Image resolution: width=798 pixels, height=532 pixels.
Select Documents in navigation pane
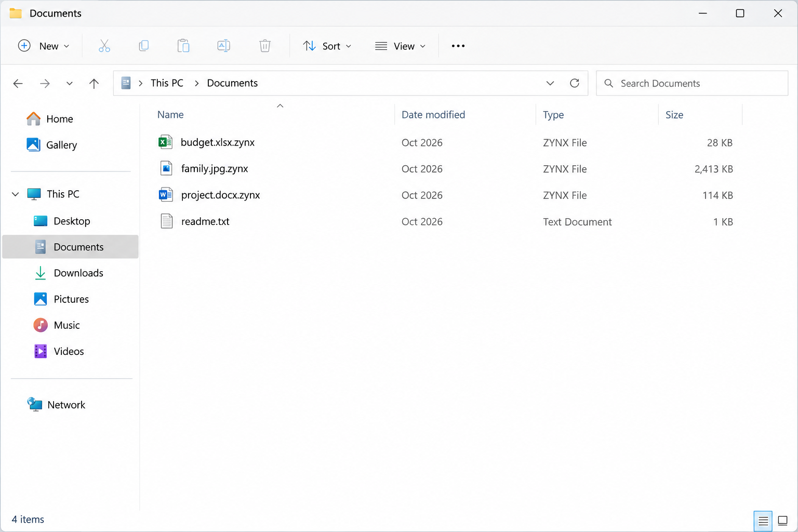click(x=71, y=247)
